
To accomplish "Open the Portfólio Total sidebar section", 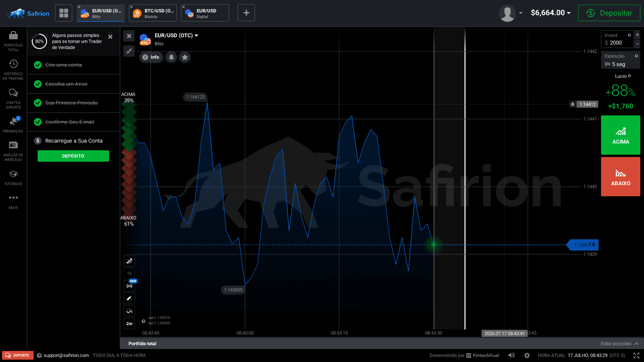I will [13, 41].
